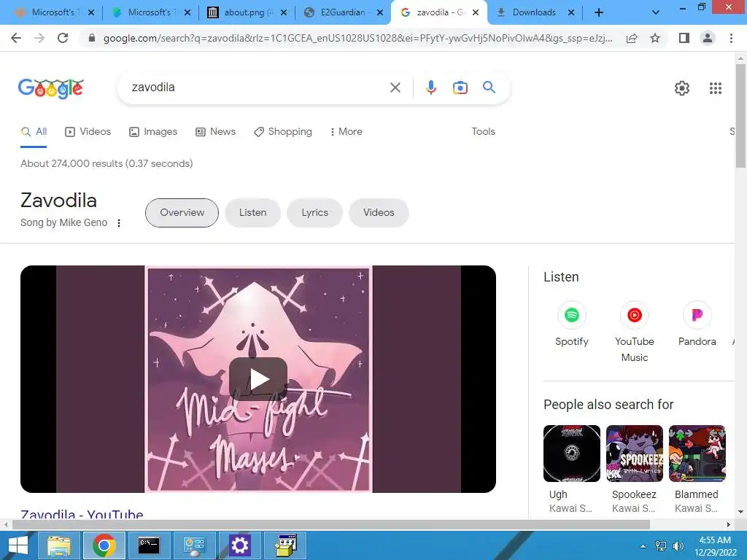747x560 pixels.
Task: Click the Google holiday logo
Action: click(x=51, y=88)
